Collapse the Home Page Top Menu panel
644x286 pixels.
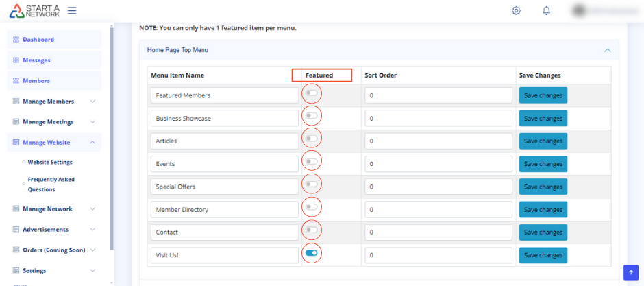(606, 50)
